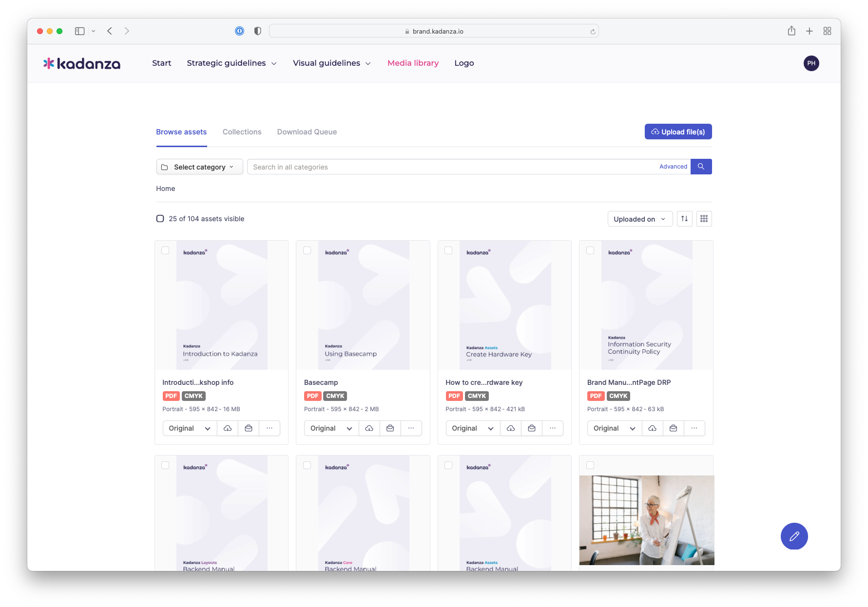Screen dimensions: 868x607
Task: Click the 1Password extension icon
Action: pyautogui.click(x=239, y=31)
